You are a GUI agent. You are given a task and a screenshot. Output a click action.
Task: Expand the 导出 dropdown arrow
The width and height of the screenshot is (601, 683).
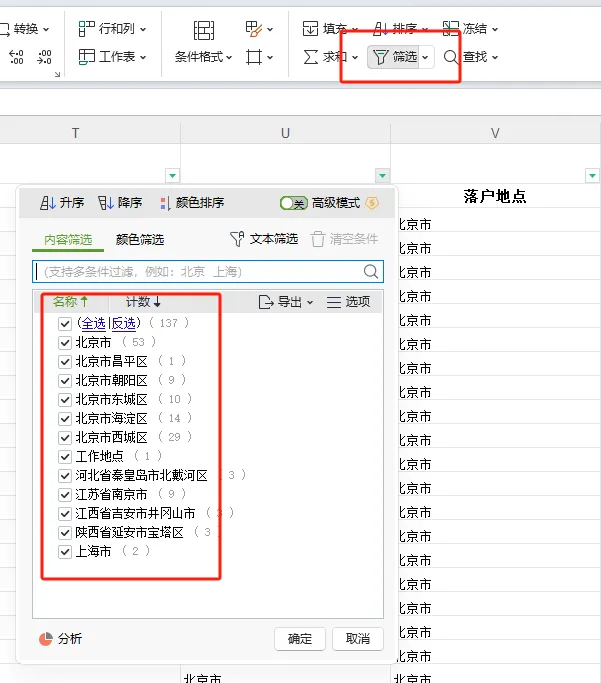(310, 302)
